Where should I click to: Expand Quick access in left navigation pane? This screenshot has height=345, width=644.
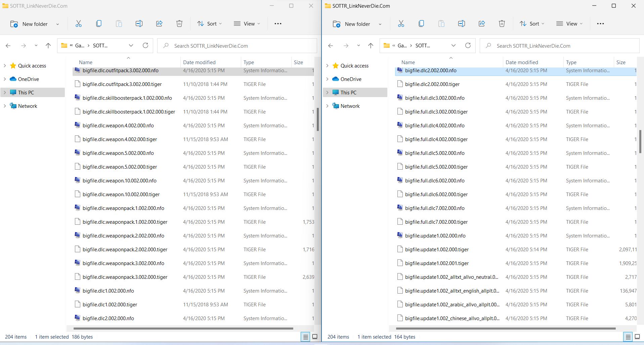point(5,66)
